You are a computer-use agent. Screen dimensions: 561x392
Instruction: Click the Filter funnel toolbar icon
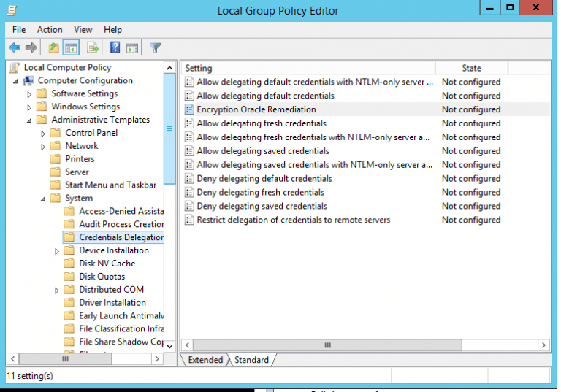(156, 47)
